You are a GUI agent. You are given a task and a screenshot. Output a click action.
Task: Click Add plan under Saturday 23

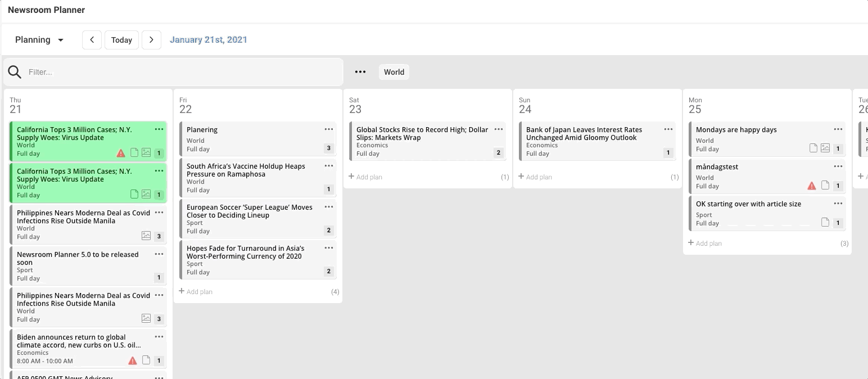point(365,177)
